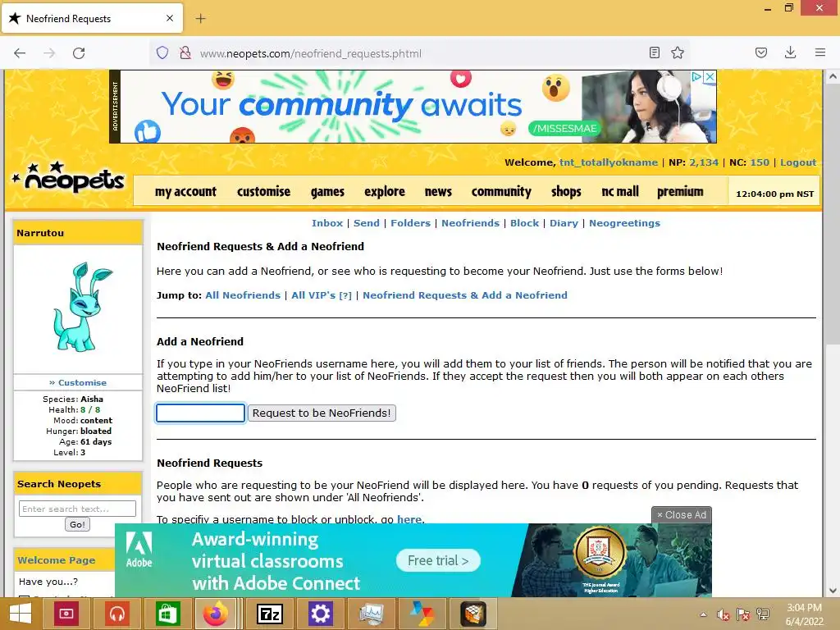
Task: Launch the Windows Store taskbar icon
Action: 167,614
